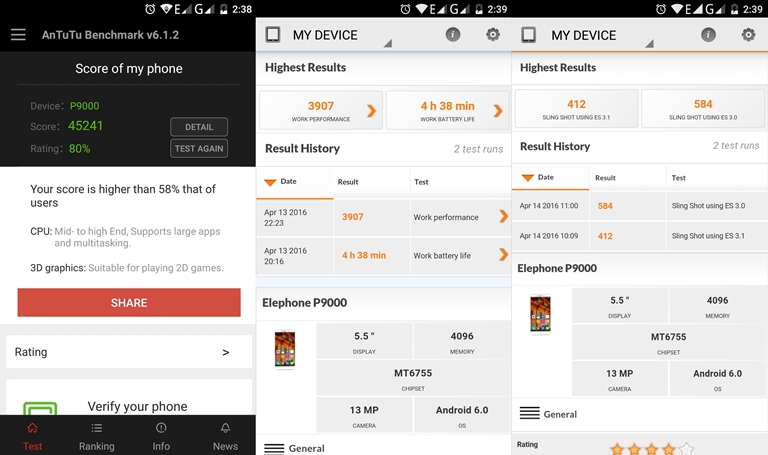Tap device icon in middle MY DEVICE header
768x455 pixels.
[x=273, y=35]
